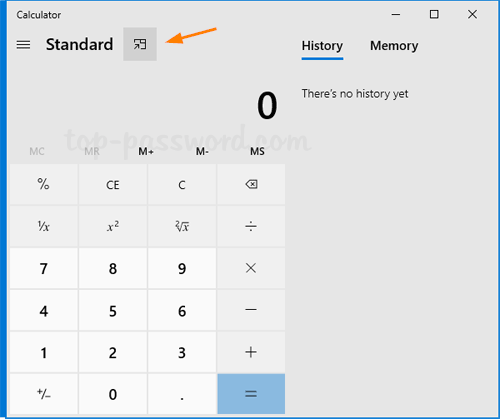Open the hamburger navigation menu
Screen dimensions: 500x419
click(23, 45)
